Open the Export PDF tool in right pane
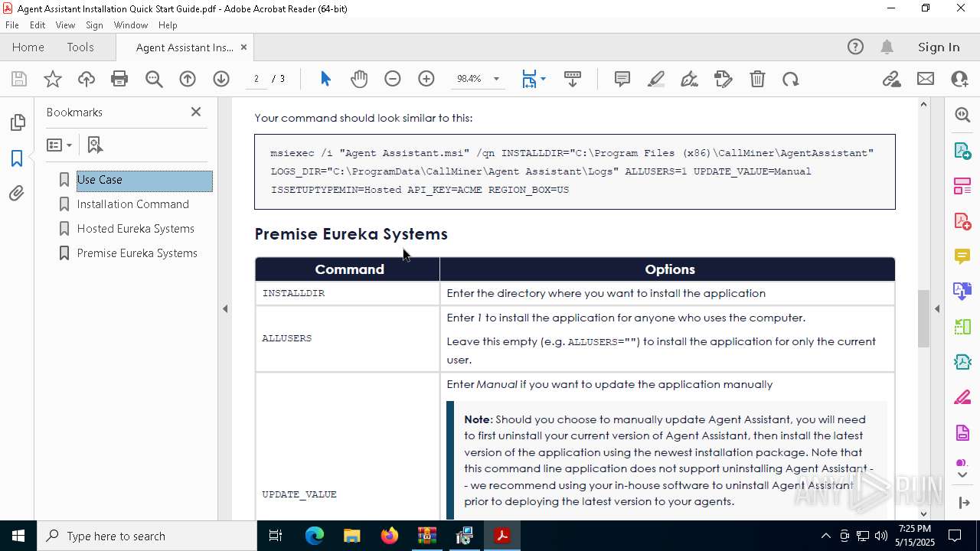Viewport: 980px width, 551px height. [x=962, y=150]
